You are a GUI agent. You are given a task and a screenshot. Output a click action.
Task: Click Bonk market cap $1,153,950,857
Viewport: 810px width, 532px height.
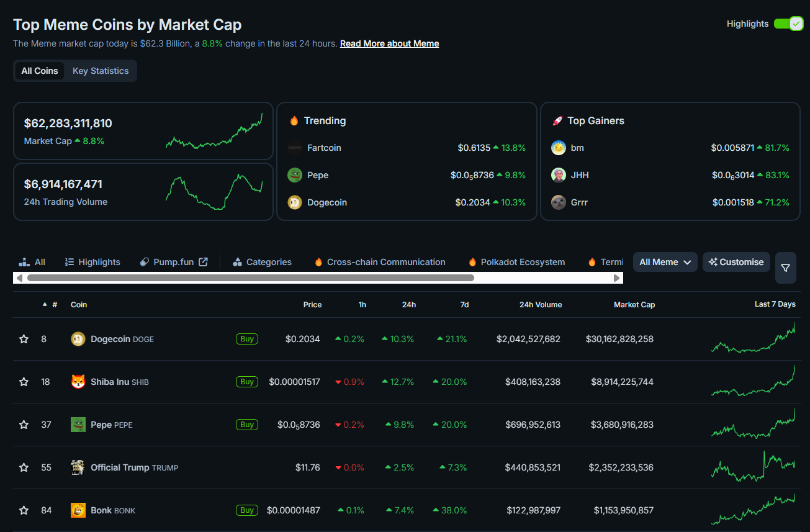(624, 510)
